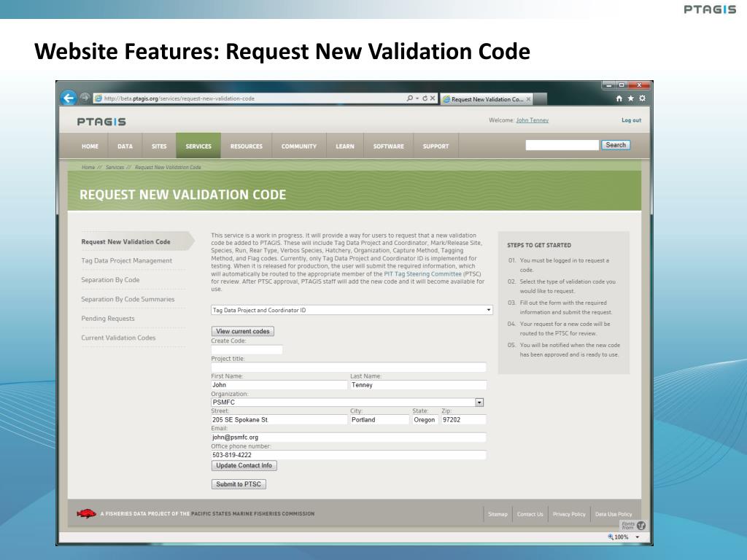Open the DATA navigation menu
Image resolution: width=747 pixels, height=560 pixels.
click(125, 146)
